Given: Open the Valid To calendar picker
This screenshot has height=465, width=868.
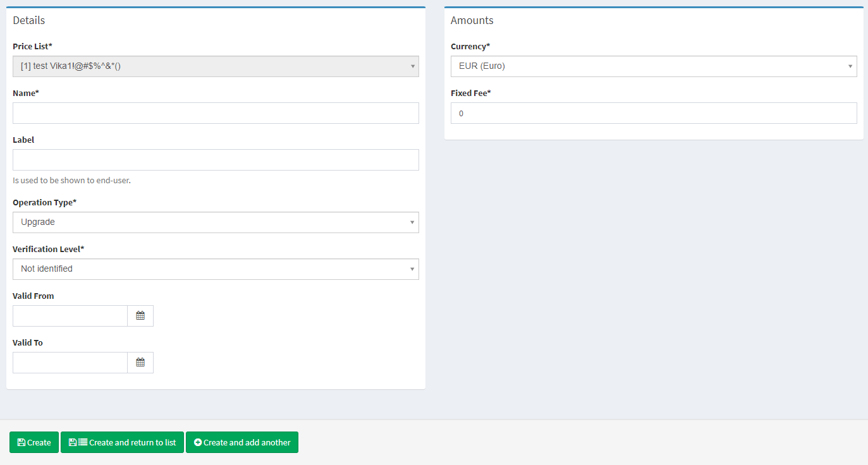Looking at the screenshot, I should pyautogui.click(x=140, y=363).
